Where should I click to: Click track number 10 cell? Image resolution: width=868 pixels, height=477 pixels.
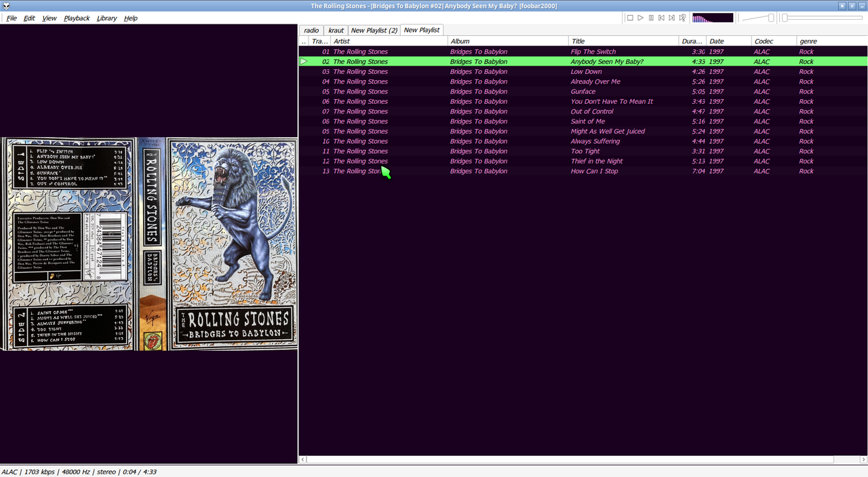(325, 141)
